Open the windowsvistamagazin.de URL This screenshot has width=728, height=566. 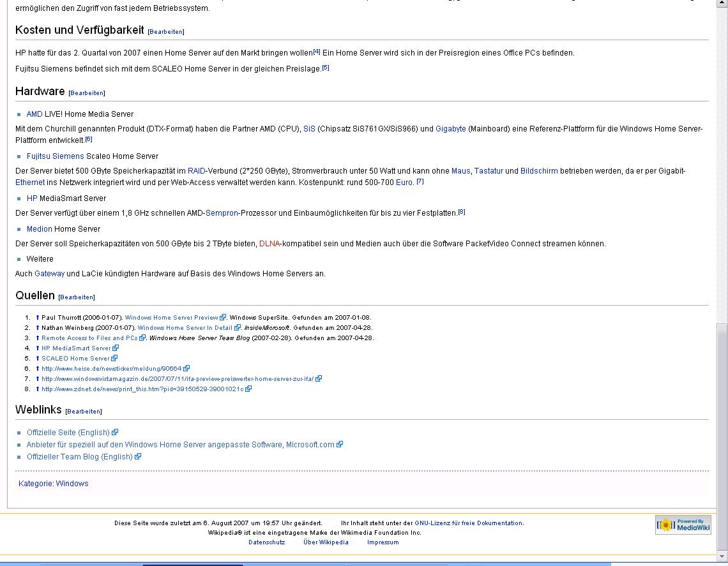178,379
